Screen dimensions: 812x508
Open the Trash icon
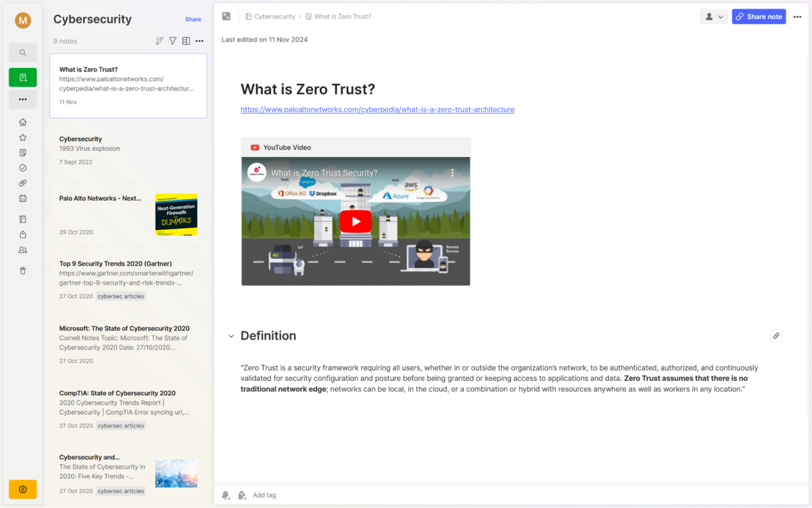click(23, 271)
